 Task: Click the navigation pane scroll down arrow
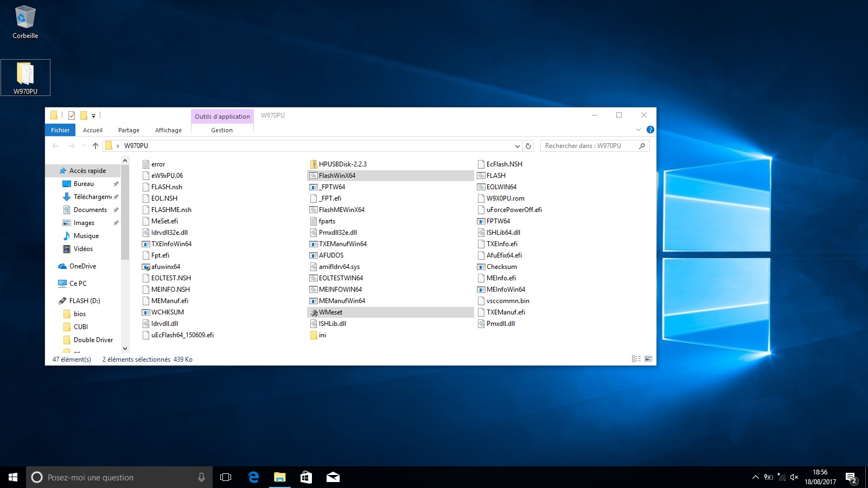click(x=125, y=349)
